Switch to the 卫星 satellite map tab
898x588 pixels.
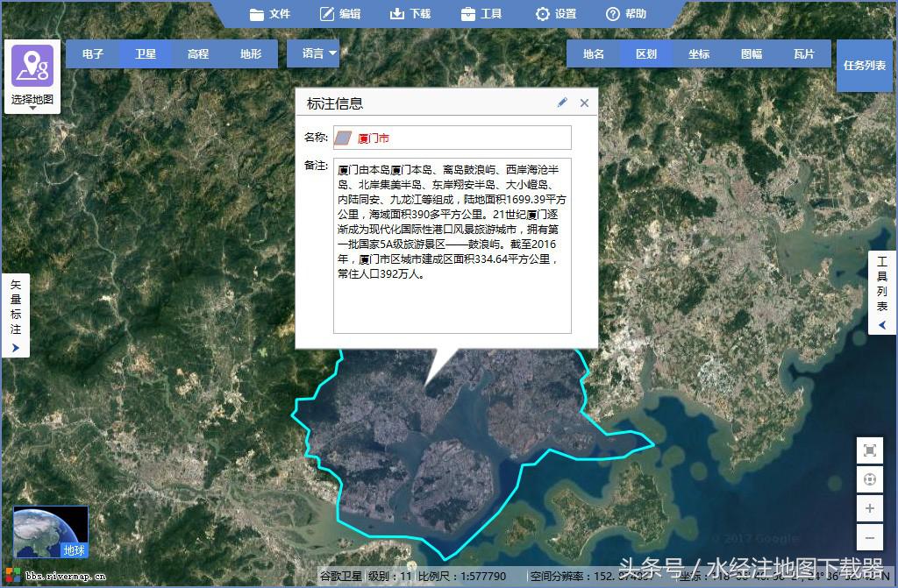tap(146, 53)
